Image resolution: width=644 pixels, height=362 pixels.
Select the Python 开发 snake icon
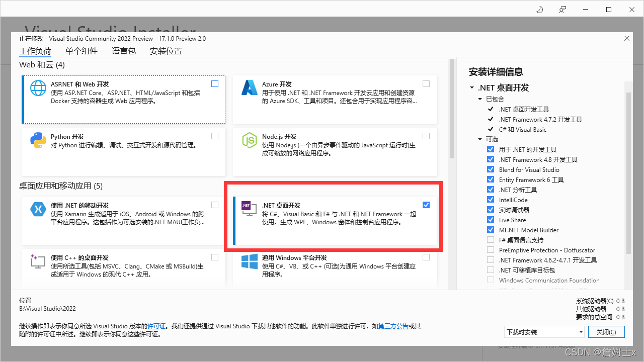(x=38, y=140)
